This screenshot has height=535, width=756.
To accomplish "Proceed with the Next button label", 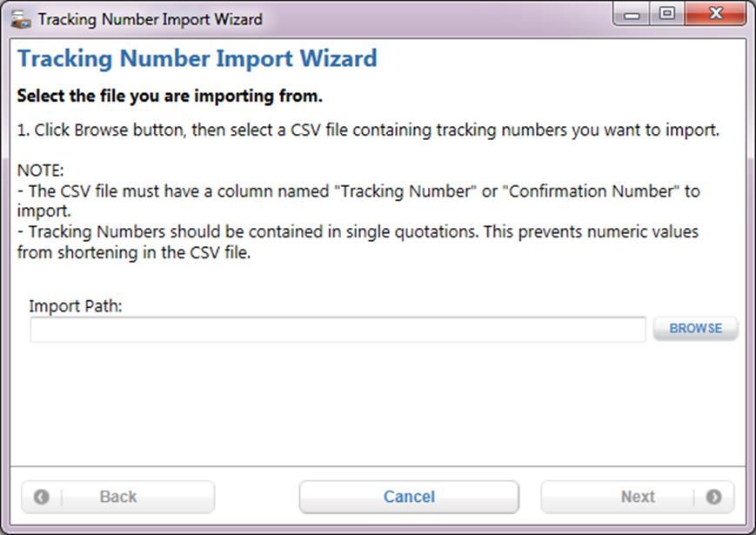I will tap(638, 497).
